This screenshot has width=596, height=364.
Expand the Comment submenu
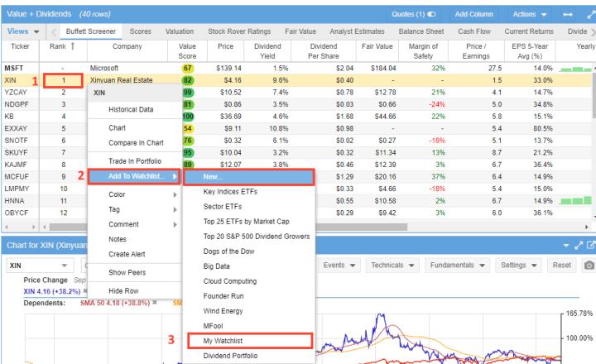point(135,224)
